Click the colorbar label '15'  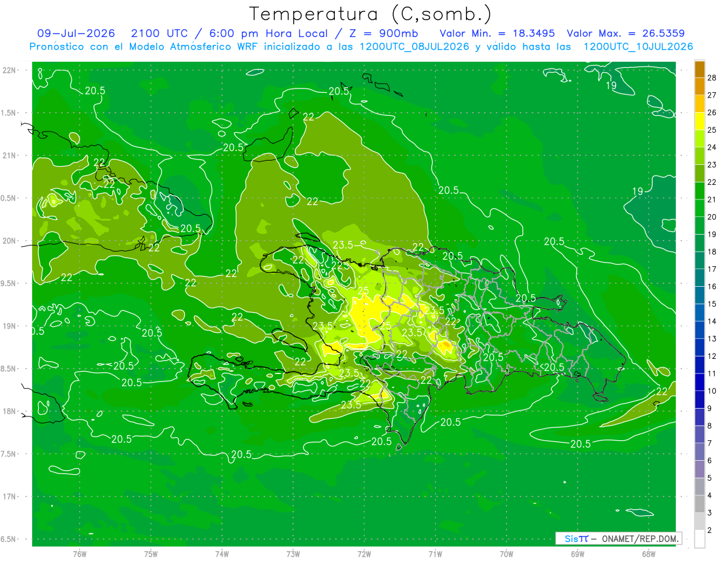(712, 304)
